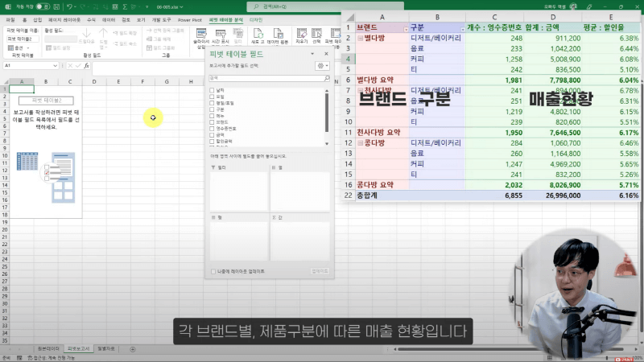Check the 날짜 field checkbox

click(x=212, y=90)
